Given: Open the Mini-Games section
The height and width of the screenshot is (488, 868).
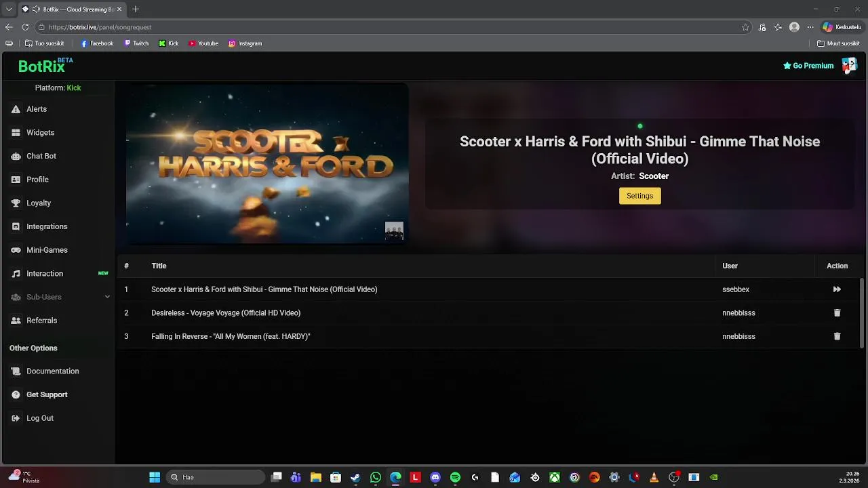Looking at the screenshot, I should (47, 250).
